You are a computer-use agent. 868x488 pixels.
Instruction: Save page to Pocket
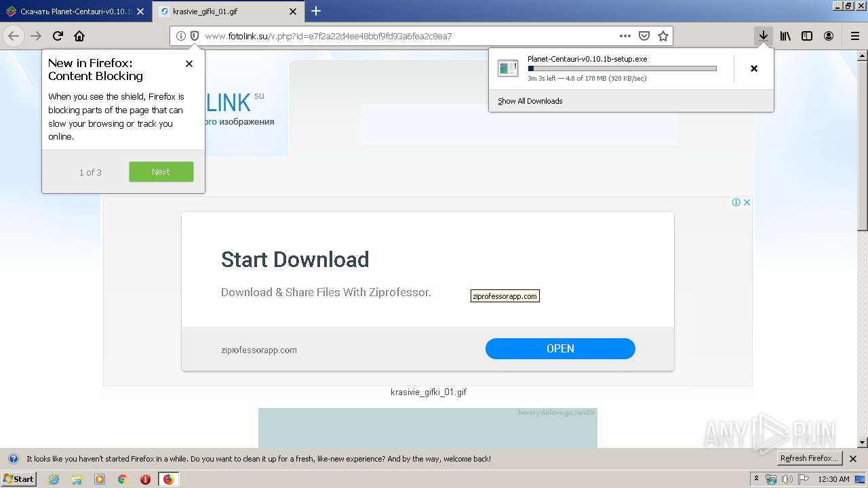[x=644, y=36]
